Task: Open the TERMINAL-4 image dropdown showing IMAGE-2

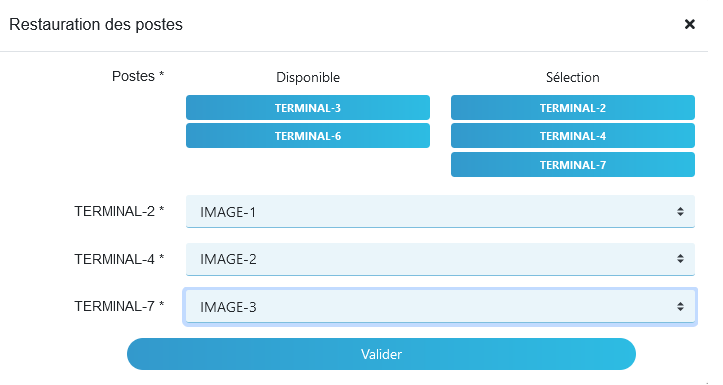Action: [440, 259]
